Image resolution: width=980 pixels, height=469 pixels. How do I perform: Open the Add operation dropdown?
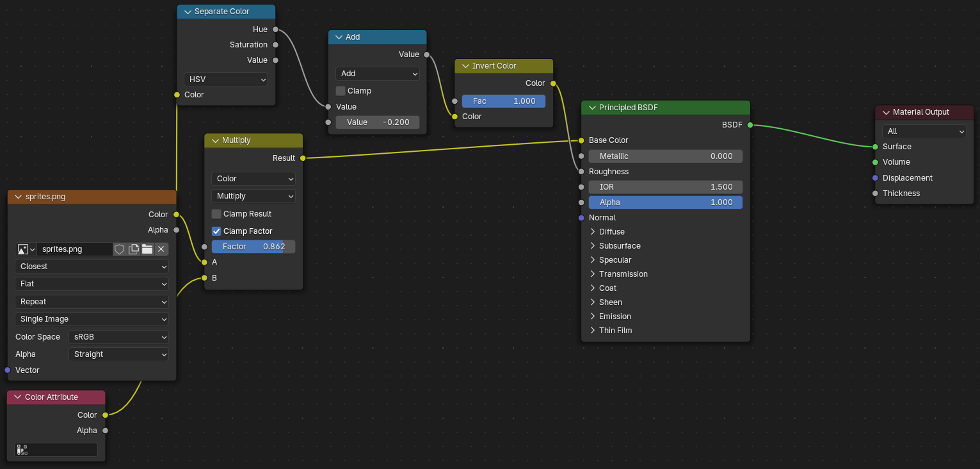coord(378,74)
